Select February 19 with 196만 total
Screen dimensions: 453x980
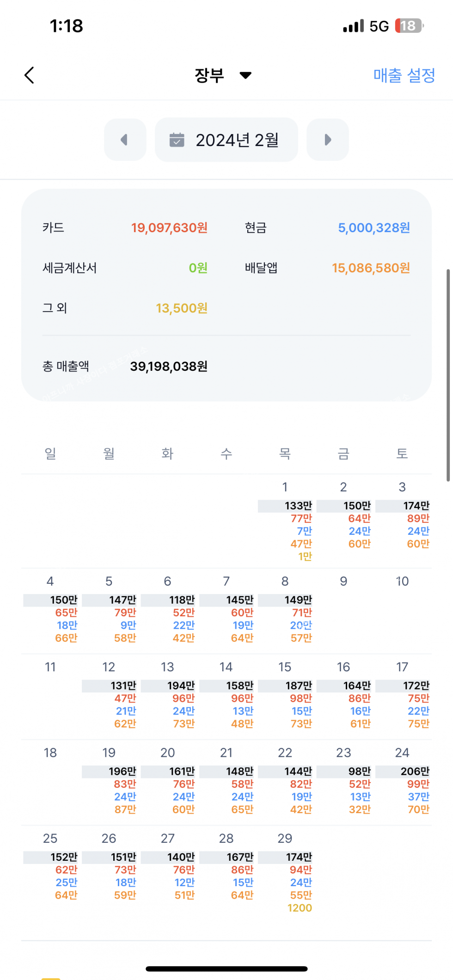(110, 781)
